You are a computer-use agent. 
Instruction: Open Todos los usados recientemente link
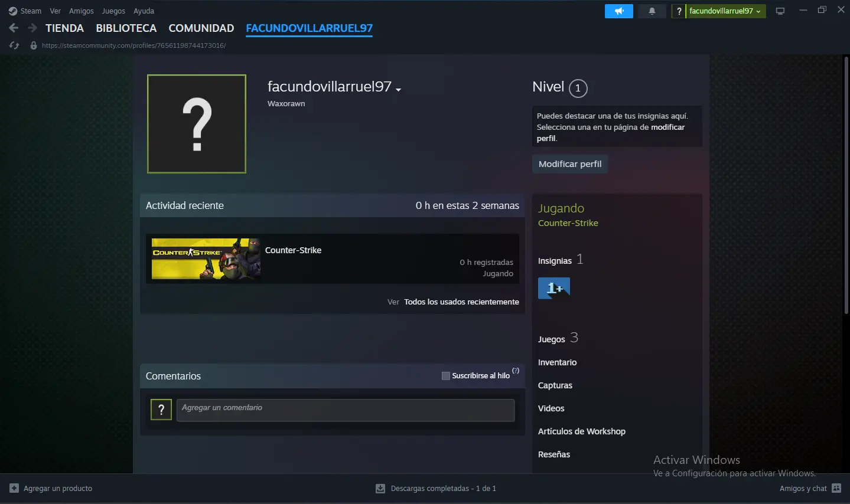click(x=461, y=302)
